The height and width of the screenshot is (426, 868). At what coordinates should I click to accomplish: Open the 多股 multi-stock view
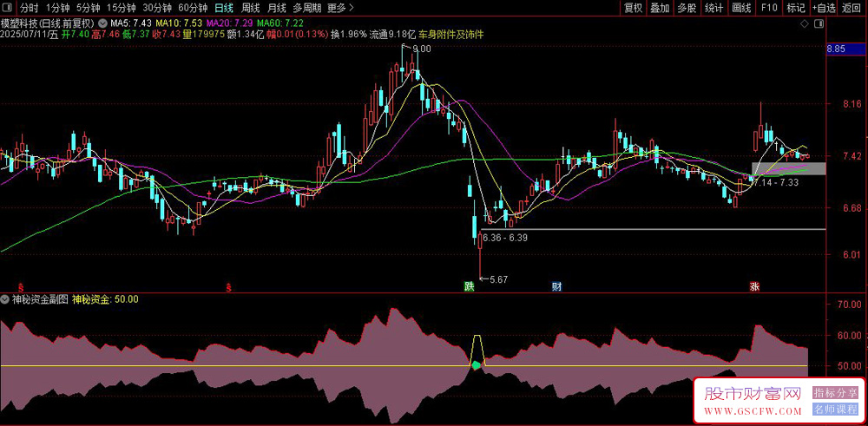pyautogui.click(x=687, y=8)
